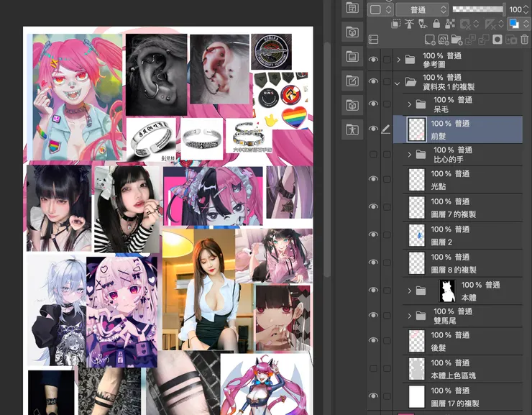Viewport: 532px width, 415px height.
Task: Select the 圖層 17 的複製 layer
Action: pos(462,397)
